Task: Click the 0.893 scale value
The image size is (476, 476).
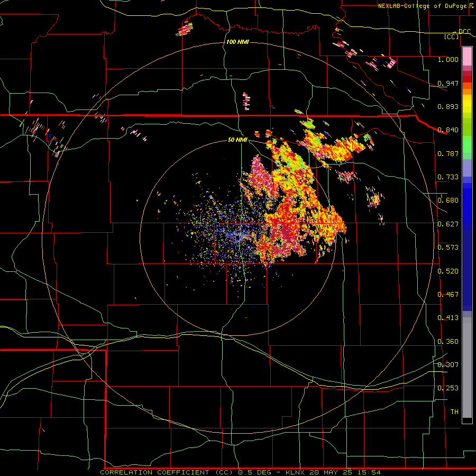Action: click(x=448, y=106)
